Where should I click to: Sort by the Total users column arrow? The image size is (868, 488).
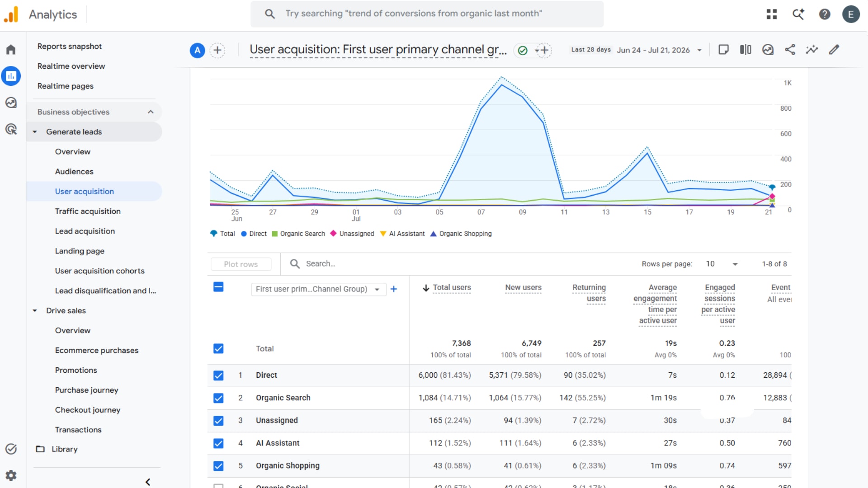coord(426,288)
